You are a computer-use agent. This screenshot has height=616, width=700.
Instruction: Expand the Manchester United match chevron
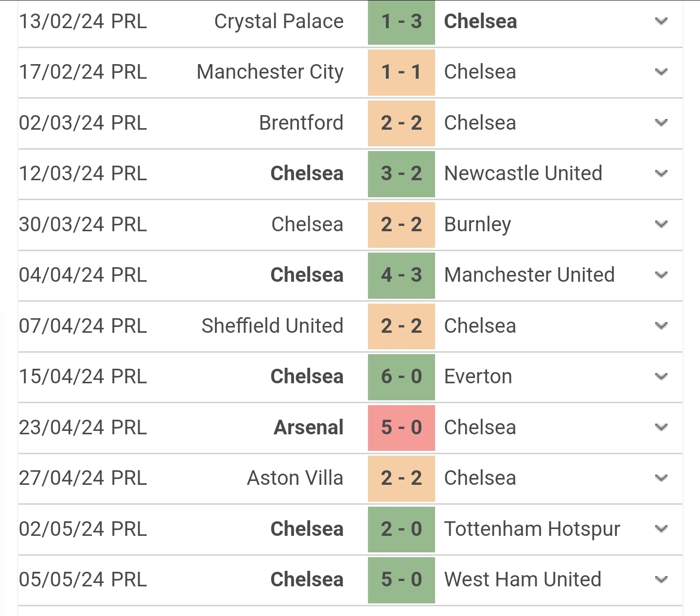tap(661, 275)
